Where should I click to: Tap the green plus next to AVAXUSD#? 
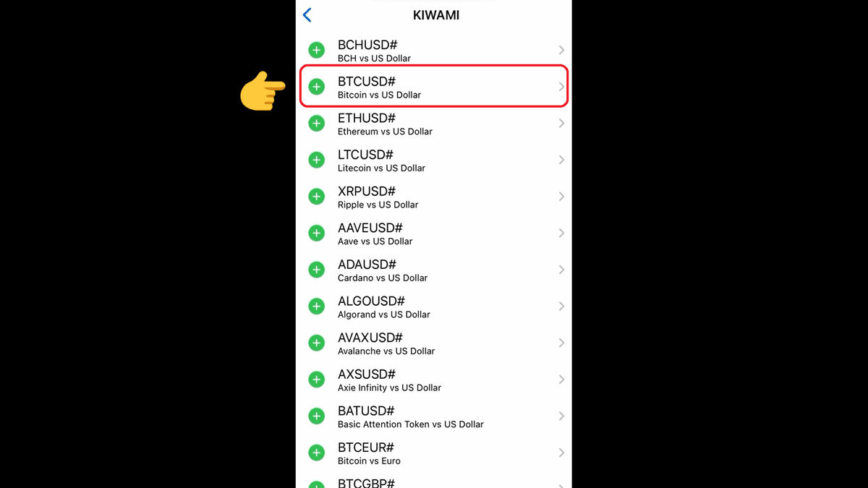click(x=316, y=343)
